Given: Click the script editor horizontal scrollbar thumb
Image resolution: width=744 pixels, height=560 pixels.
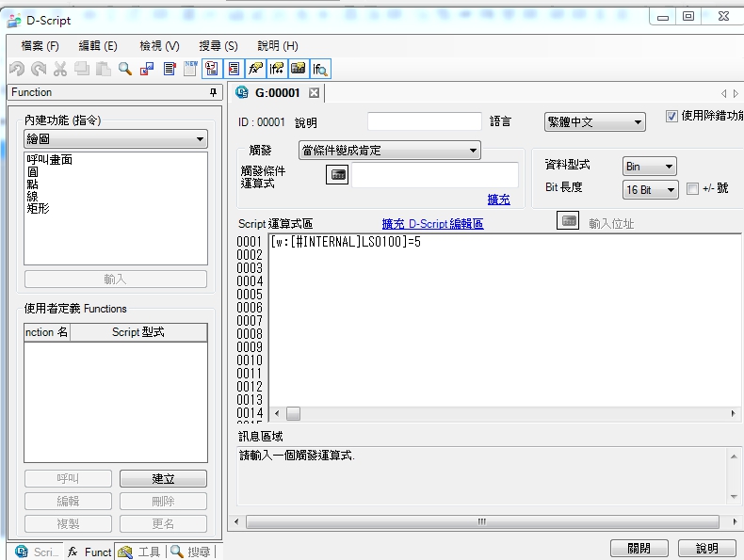Looking at the screenshot, I should [x=294, y=414].
